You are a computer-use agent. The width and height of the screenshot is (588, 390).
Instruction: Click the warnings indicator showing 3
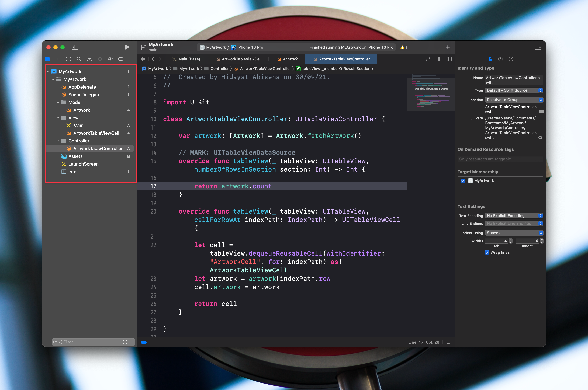(404, 47)
